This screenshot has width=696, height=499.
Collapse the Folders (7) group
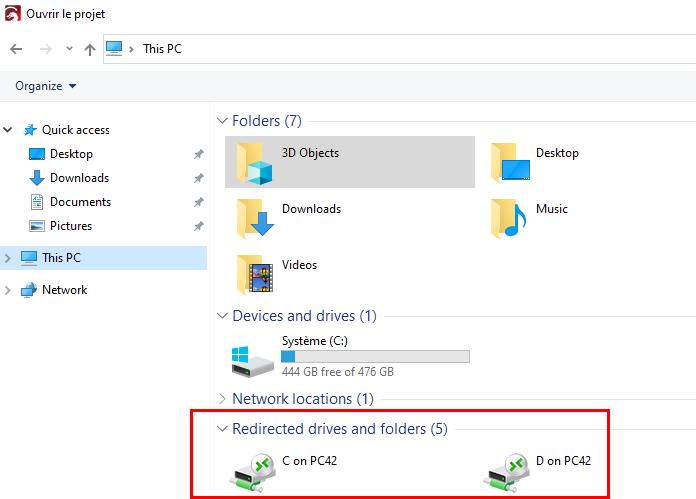coord(222,121)
